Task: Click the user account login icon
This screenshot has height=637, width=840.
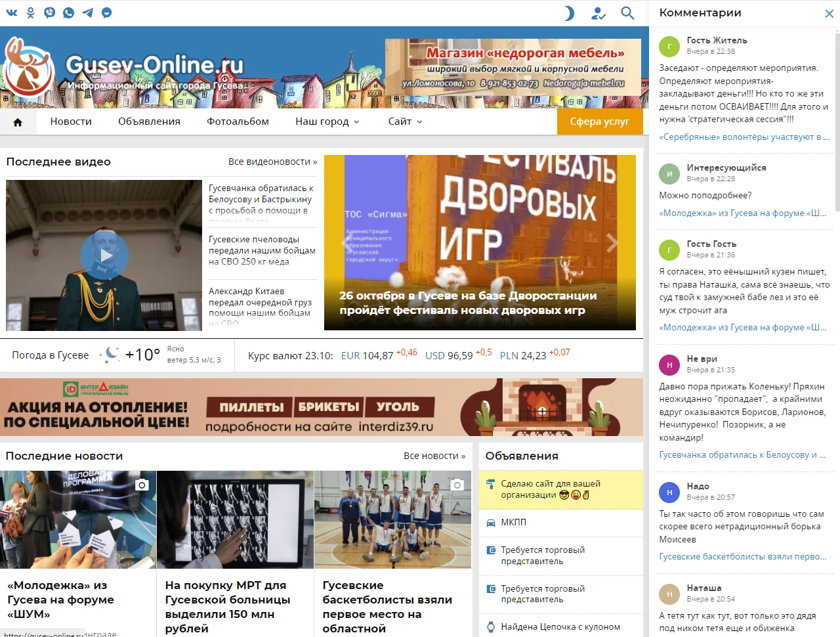Action: pos(598,13)
